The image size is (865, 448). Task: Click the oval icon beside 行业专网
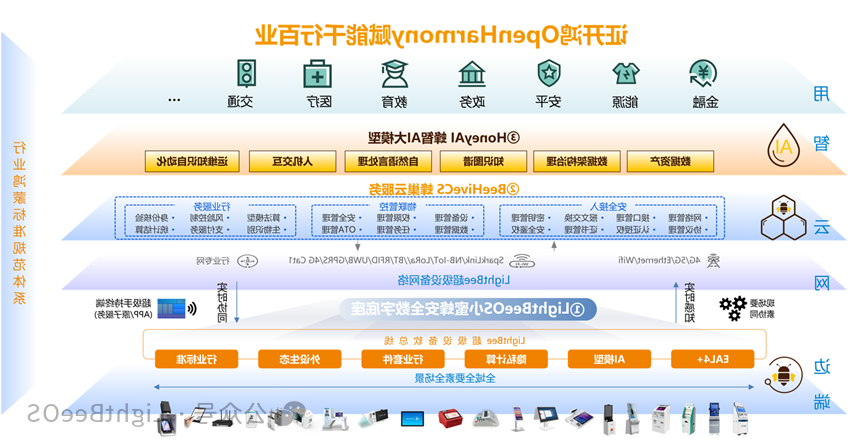(x=247, y=261)
